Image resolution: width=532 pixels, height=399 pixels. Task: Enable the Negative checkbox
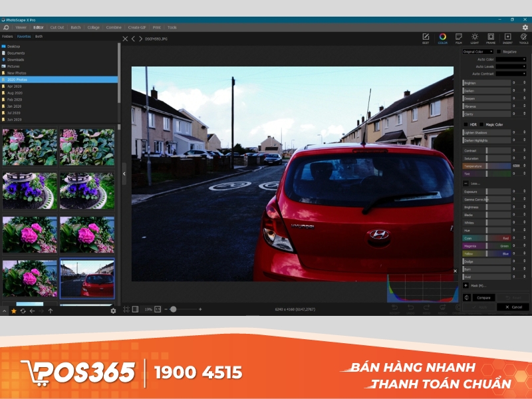coord(499,52)
